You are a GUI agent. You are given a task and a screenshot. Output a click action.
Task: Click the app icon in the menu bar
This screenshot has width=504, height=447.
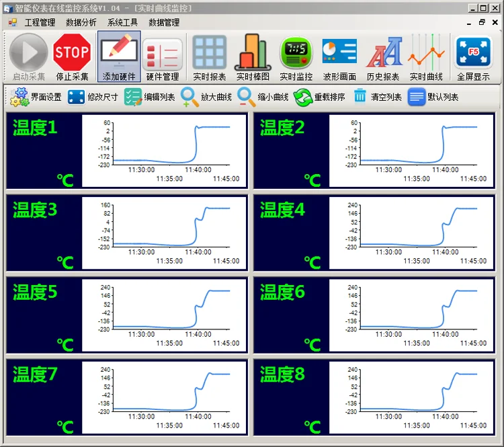coord(13,22)
